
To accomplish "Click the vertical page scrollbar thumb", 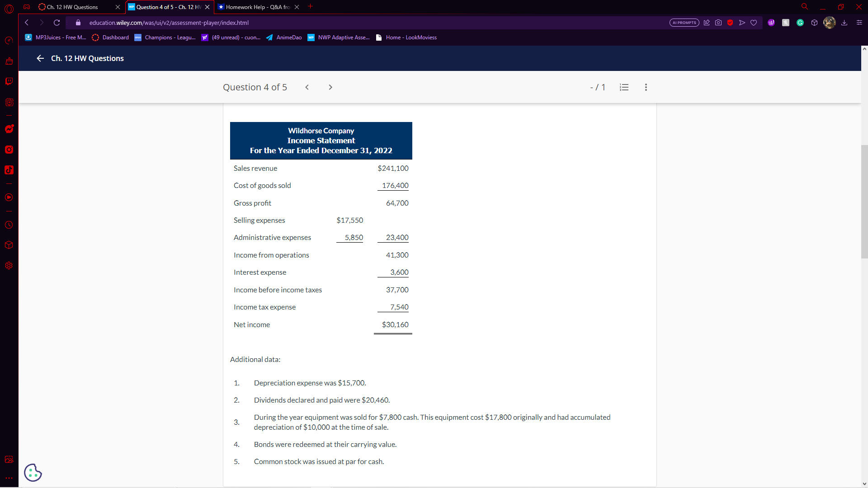I will 864,201.
